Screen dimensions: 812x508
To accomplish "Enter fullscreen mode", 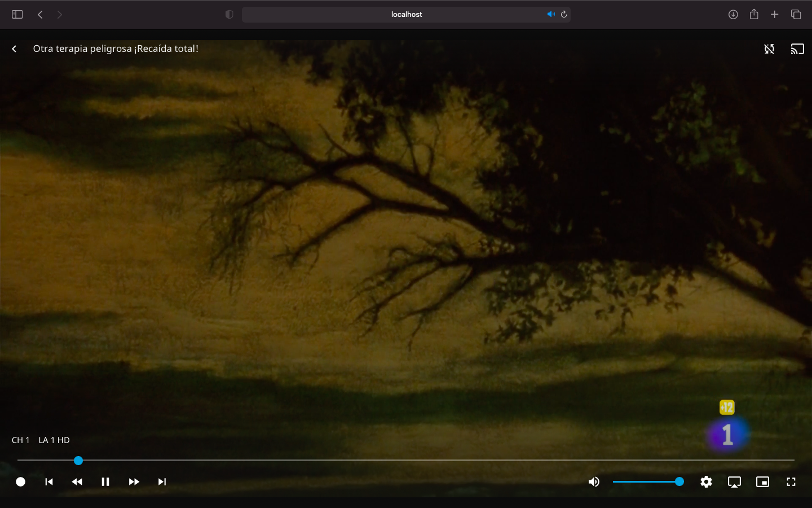I will coord(791,481).
